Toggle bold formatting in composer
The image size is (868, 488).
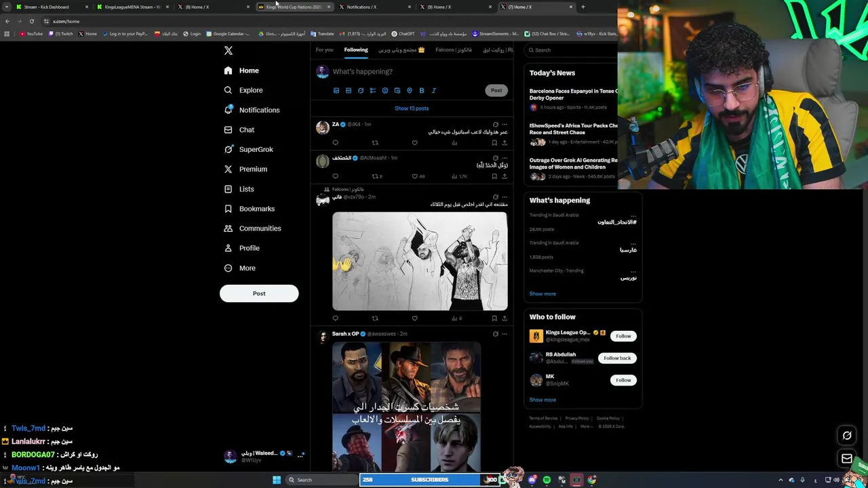[422, 90]
